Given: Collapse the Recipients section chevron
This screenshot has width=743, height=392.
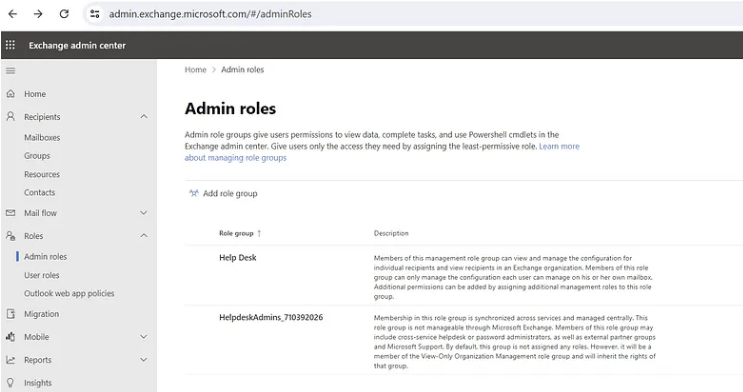Looking at the screenshot, I should [x=144, y=117].
